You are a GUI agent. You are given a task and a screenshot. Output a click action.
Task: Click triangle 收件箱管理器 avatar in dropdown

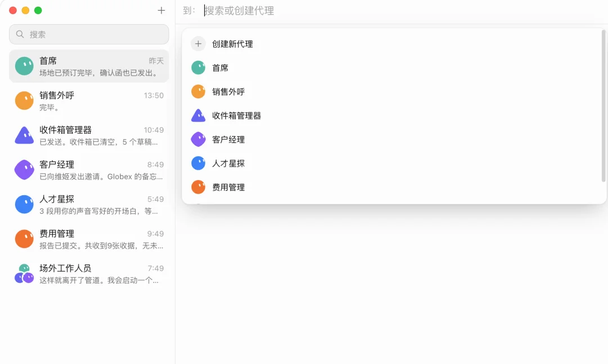[x=198, y=115]
